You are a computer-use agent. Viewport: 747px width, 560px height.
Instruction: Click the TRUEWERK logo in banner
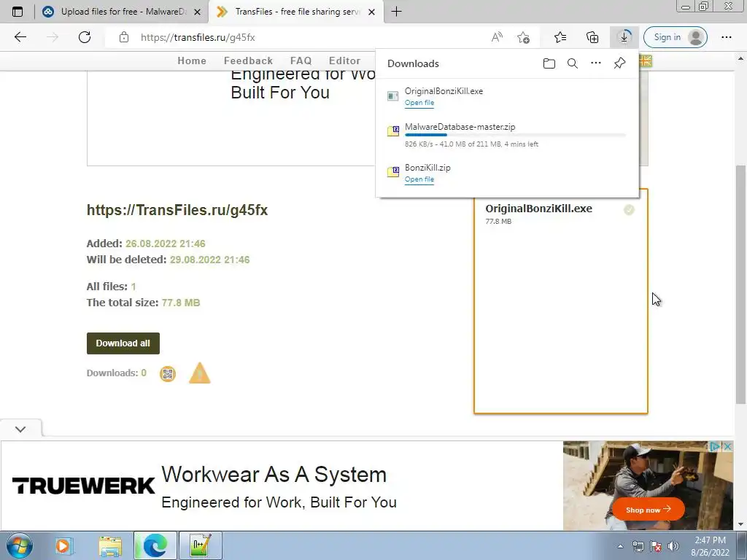[x=83, y=486]
